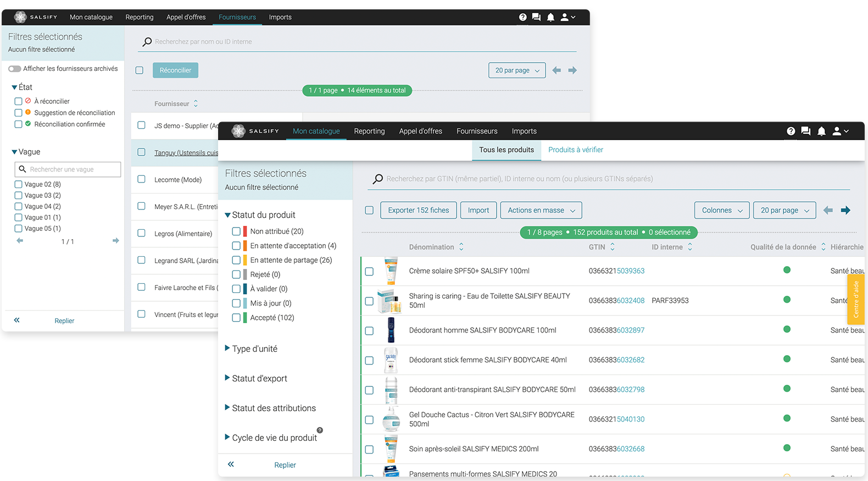868x481 pixels.
Task: Open 20 par page dropdown in products window
Action: coord(784,210)
